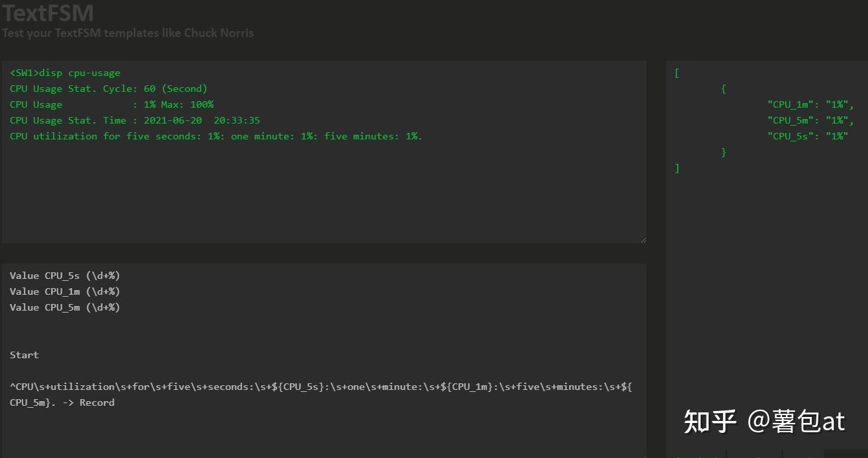
Task: Click the Chuck Norris tagline text
Action: tap(128, 33)
